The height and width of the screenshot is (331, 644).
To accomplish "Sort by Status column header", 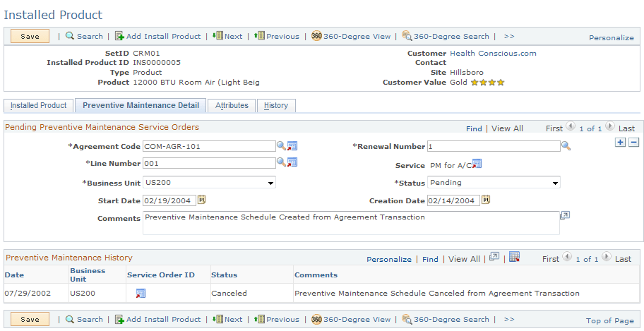I will [x=225, y=275].
